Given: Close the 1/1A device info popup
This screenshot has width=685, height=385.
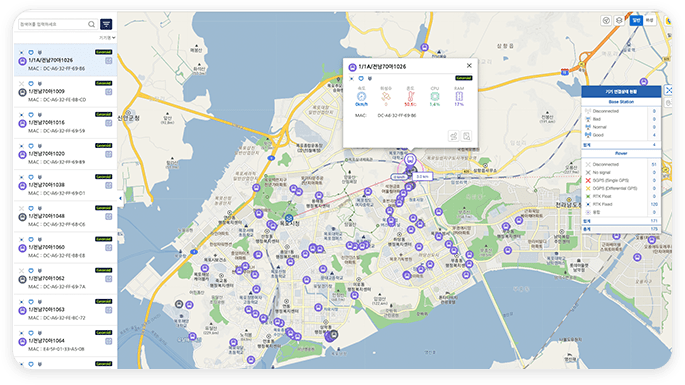Looking at the screenshot, I should click(469, 66).
